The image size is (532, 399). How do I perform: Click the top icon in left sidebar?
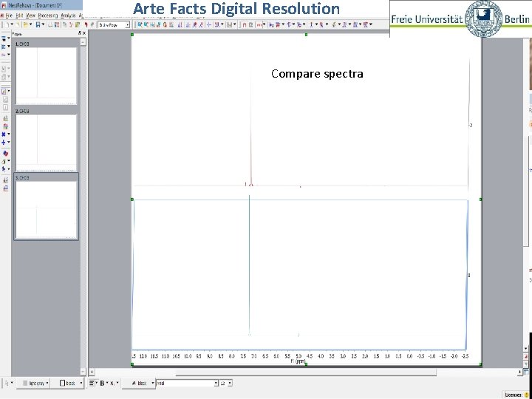click(x=4, y=38)
